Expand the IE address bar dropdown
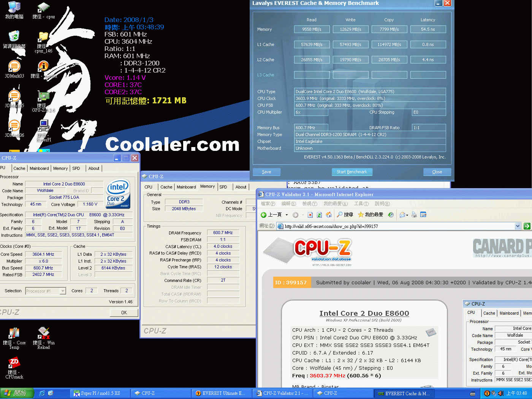This screenshot has height=399, width=532. pos(518,226)
